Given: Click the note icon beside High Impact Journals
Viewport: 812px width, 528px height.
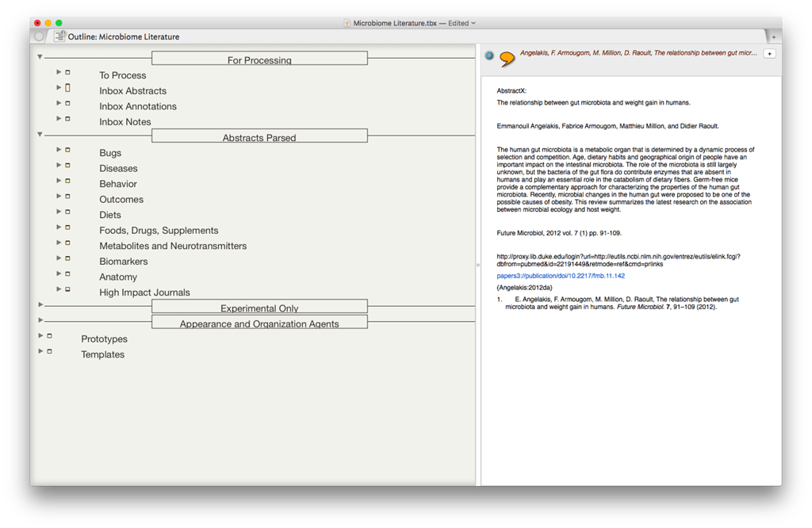Looking at the screenshot, I should click(x=67, y=289).
